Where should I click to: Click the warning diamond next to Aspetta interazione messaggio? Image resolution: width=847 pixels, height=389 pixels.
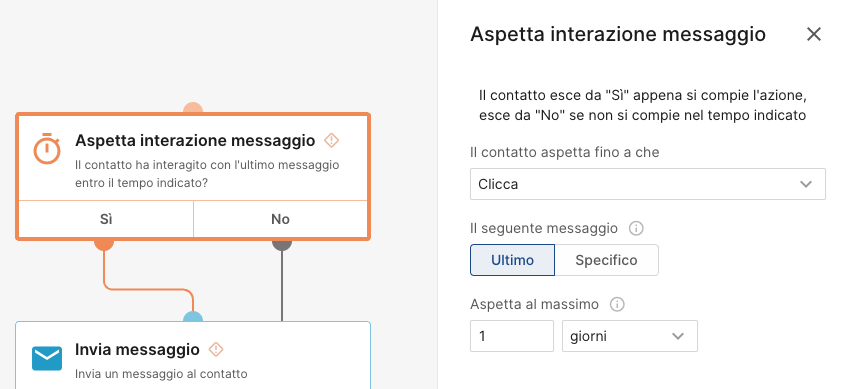[x=331, y=140]
